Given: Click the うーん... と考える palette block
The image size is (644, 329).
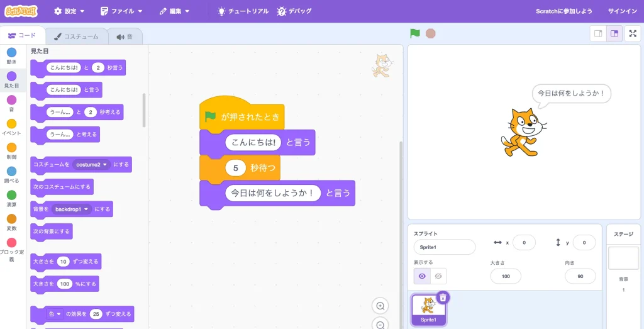Looking at the screenshot, I should click(x=65, y=135).
